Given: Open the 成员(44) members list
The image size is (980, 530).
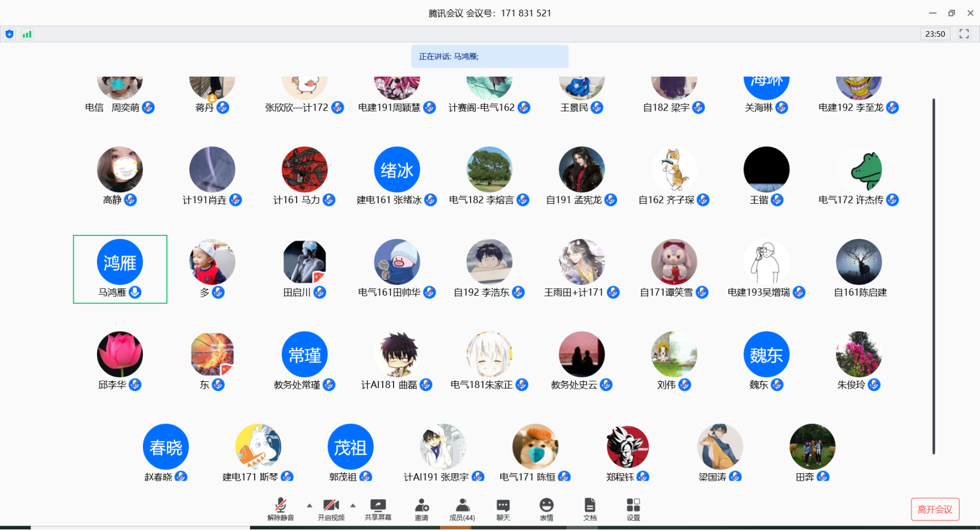Looking at the screenshot, I should coord(462,506).
